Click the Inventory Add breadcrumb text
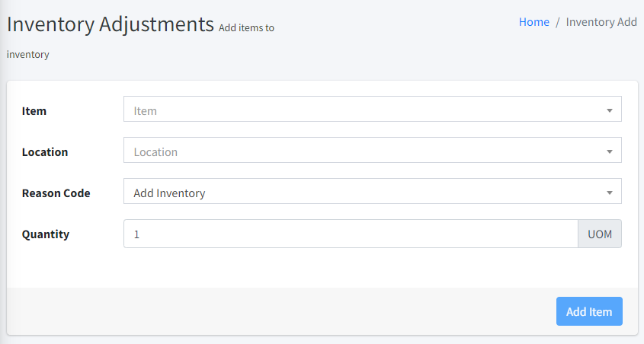Screen dimensions: 644x344 [x=601, y=22]
